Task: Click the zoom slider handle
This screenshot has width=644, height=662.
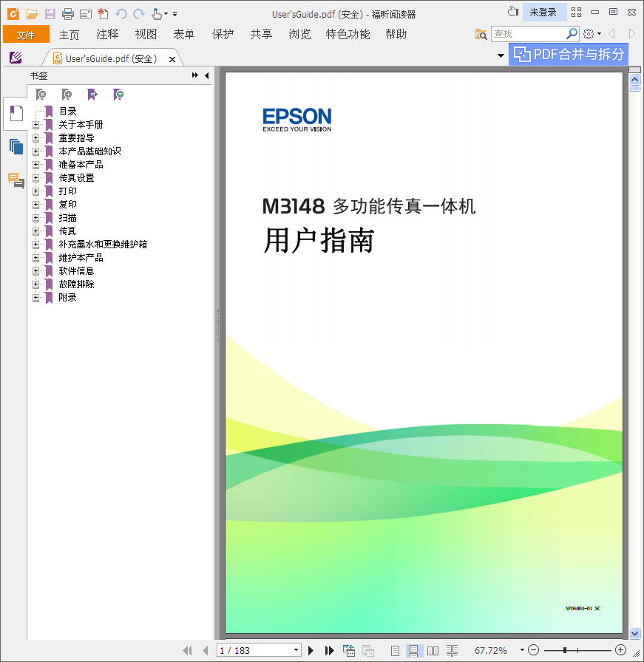Action: (x=565, y=650)
